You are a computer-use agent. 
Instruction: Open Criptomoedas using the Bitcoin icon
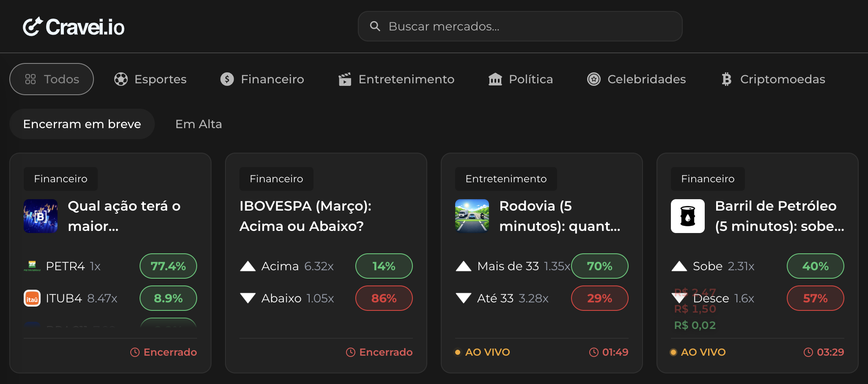click(x=726, y=79)
